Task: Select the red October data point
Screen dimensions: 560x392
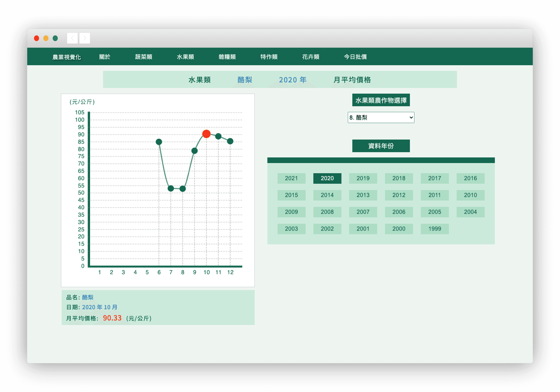Action: (206, 134)
